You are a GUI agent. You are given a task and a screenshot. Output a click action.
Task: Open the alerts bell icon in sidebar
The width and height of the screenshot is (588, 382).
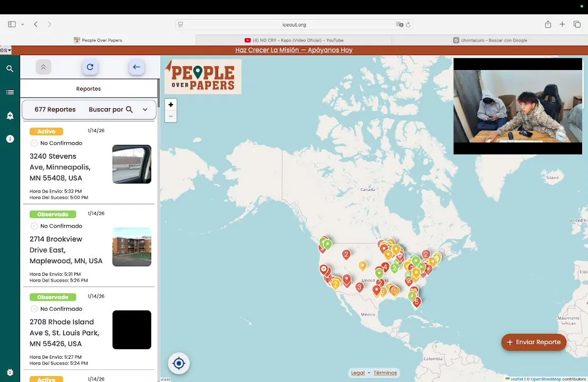tap(10, 116)
